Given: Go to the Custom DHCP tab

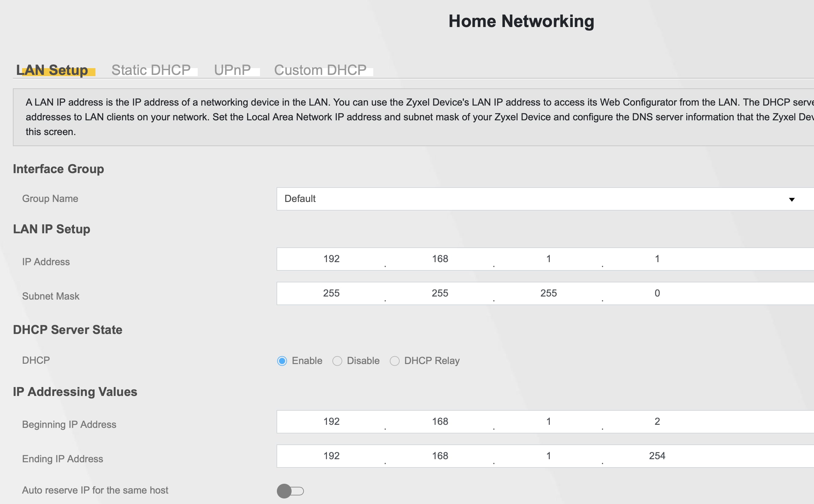Looking at the screenshot, I should 320,70.
